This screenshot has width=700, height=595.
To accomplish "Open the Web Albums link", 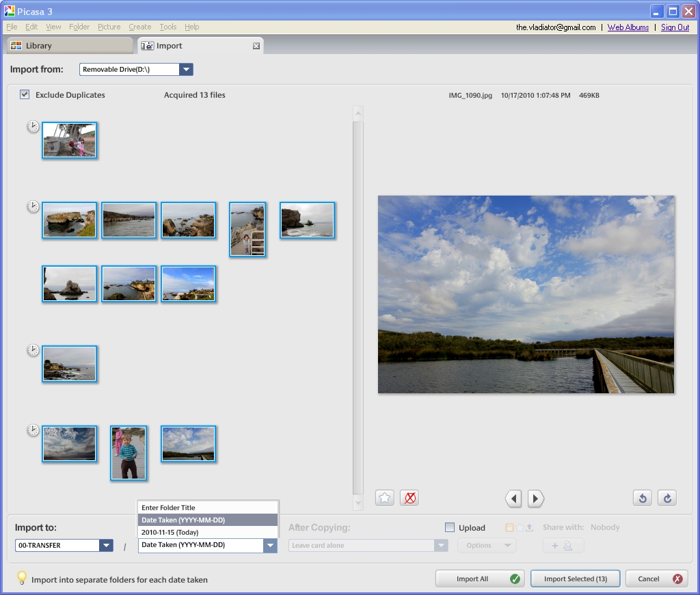I will click(628, 27).
